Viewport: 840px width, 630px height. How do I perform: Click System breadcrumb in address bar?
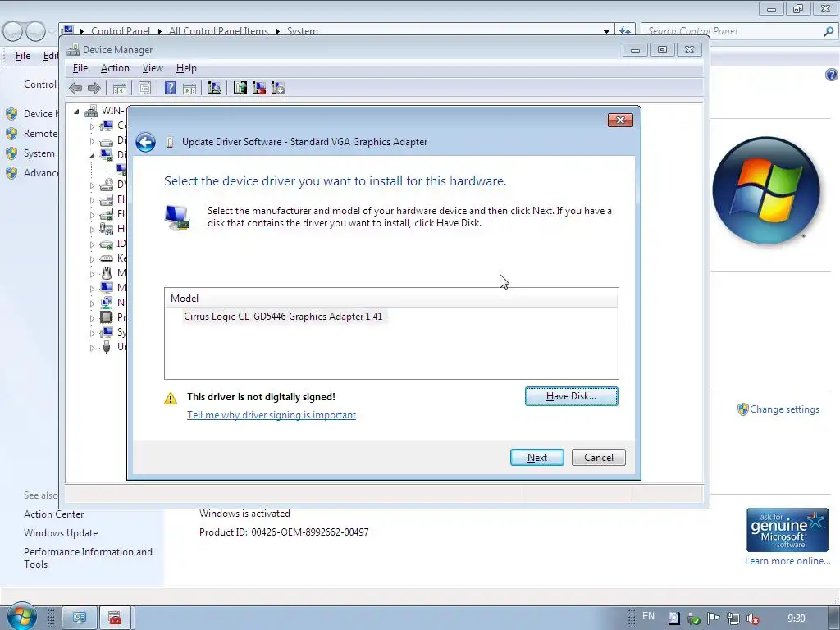pyautogui.click(x=302, y=31)
